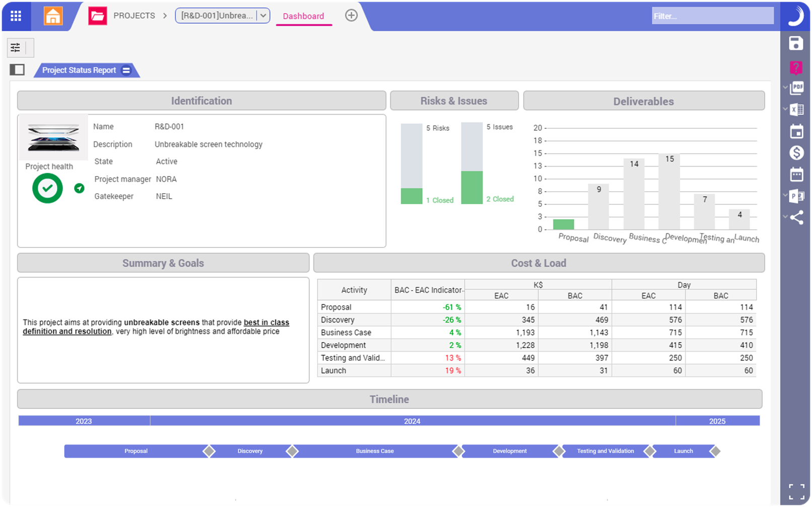Image resolution: width=812 pixels, height=507 pixels.
Task: Click the app grid launcher icon
Action: click(16, 16)
